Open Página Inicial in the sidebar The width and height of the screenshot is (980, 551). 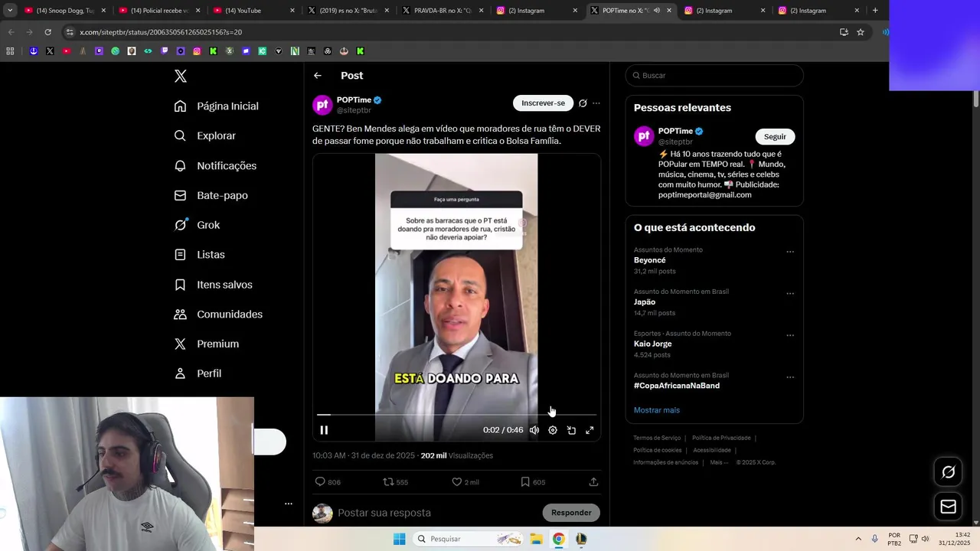(x=217, y=106)
